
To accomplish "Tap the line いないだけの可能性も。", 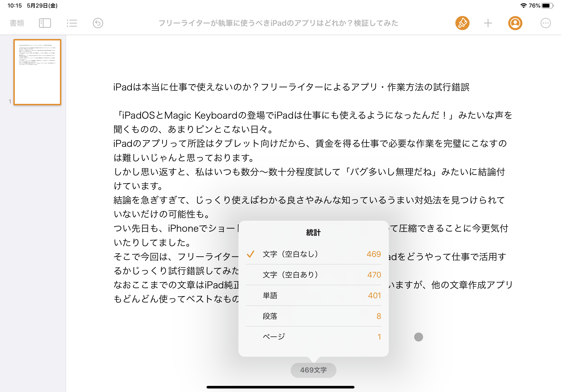I will [x=162, y=214].
